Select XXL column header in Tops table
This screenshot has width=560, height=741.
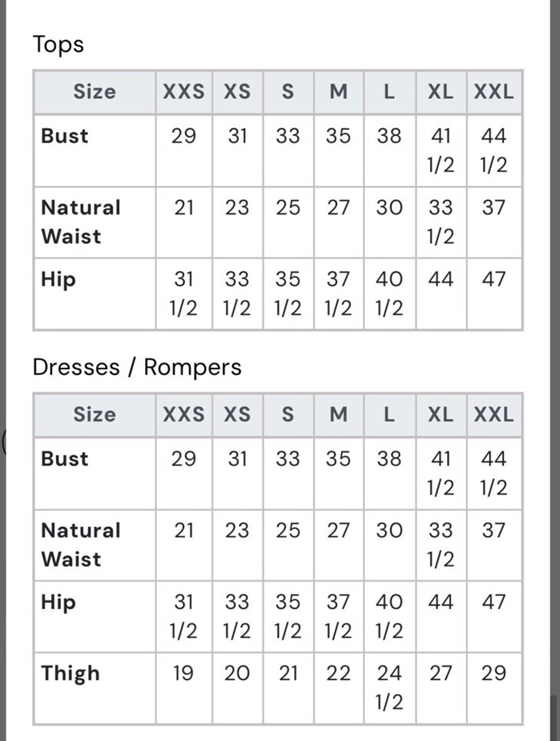(494, 91)
